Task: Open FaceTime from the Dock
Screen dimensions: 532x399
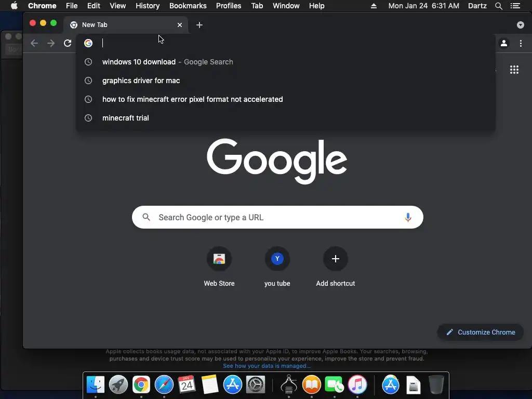Action: [334, 384]
